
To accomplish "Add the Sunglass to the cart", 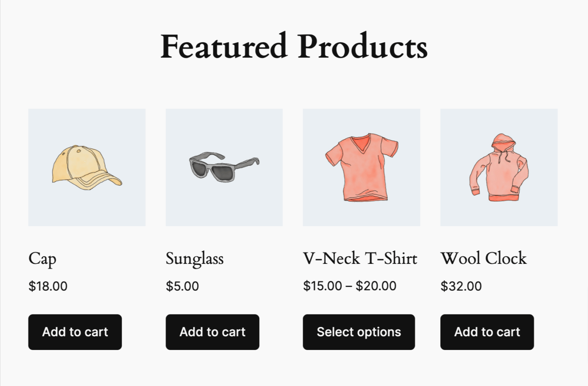I will [212, 332].
